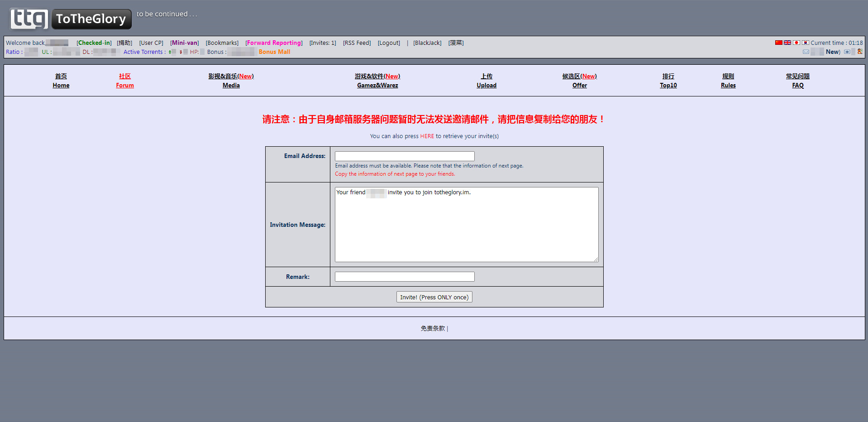Image resolution: width=868 pixels, height=422 pixels.
Task: Click the green seeding up-arrow icon
Action: 170,52
